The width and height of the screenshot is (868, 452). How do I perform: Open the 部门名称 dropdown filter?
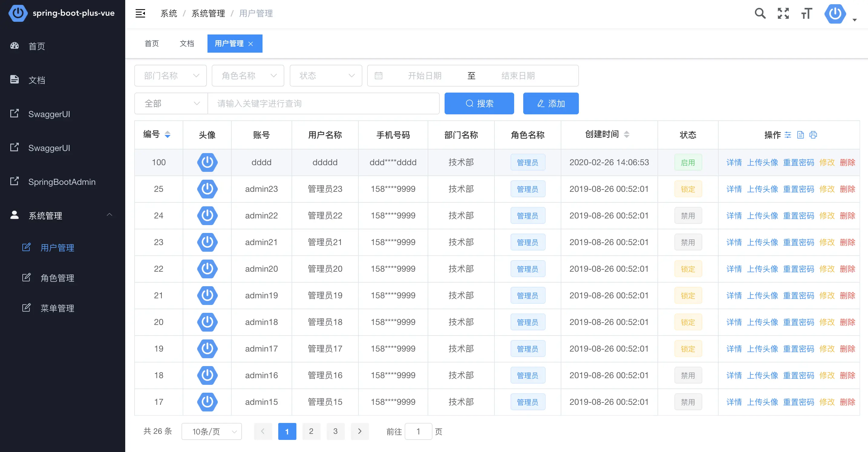(170, 76)
